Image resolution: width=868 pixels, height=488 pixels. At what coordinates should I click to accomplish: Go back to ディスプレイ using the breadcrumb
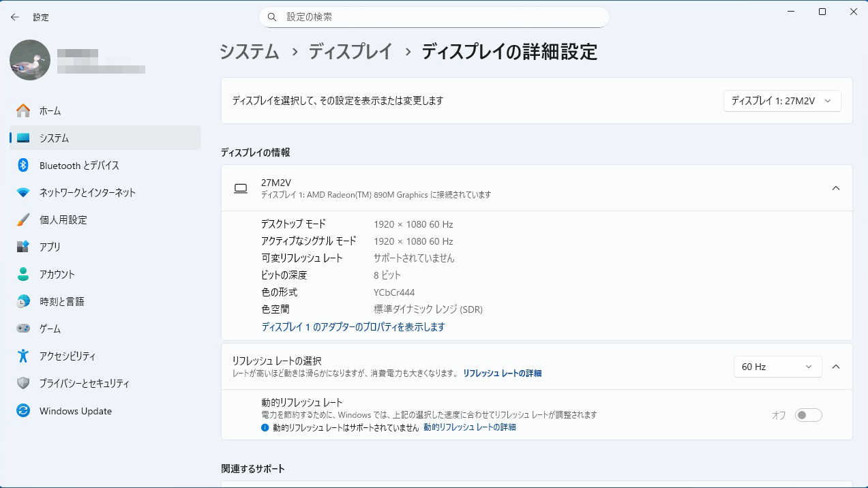point(350,51)
